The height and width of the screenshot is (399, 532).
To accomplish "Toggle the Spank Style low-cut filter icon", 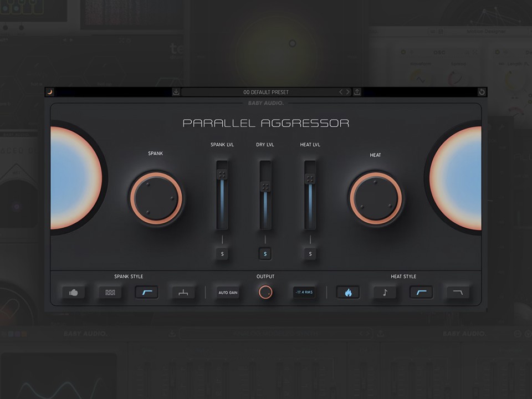I will [147, 293].
